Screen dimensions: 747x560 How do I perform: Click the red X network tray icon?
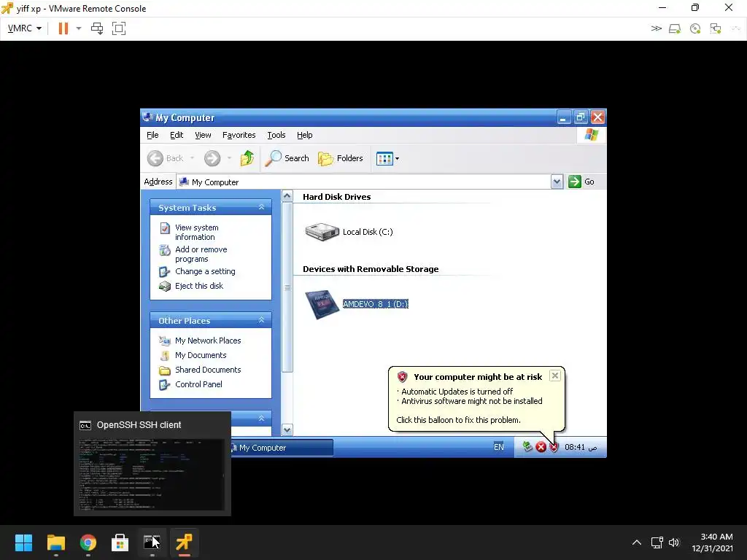(x=541, y=447)
